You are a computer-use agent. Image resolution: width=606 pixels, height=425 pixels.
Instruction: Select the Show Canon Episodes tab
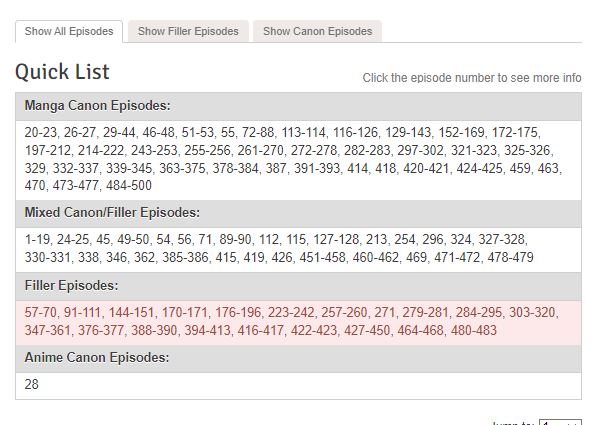coord(317,31)
